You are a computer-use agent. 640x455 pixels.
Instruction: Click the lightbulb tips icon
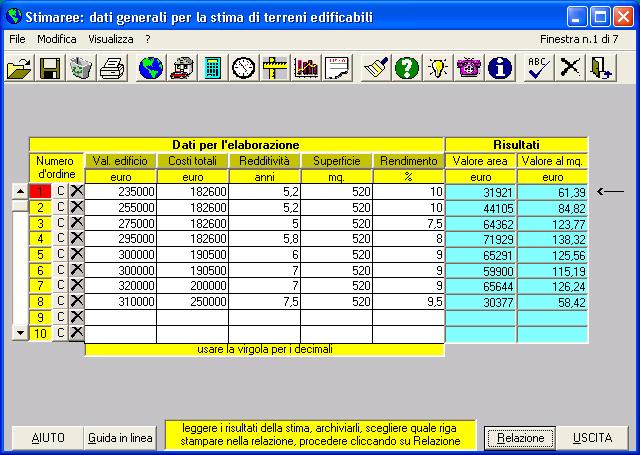437,68
